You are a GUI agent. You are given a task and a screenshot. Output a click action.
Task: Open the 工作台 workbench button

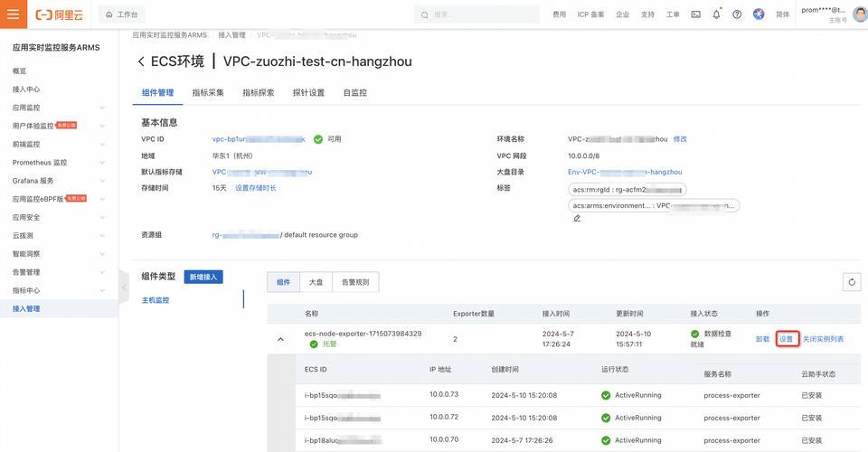point(122,14)
